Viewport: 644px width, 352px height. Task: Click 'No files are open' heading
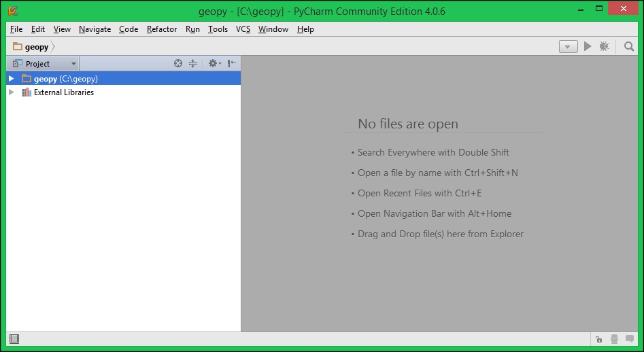408,124
